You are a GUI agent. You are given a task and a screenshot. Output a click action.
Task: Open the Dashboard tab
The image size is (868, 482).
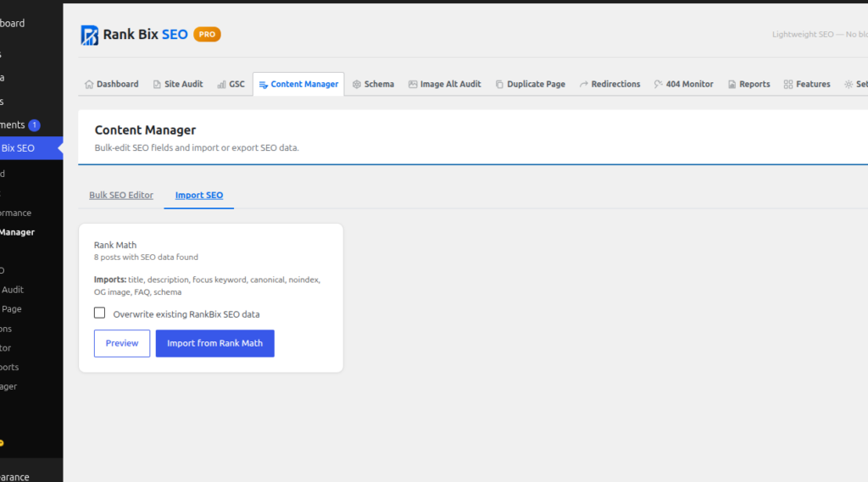coord(111,84)
